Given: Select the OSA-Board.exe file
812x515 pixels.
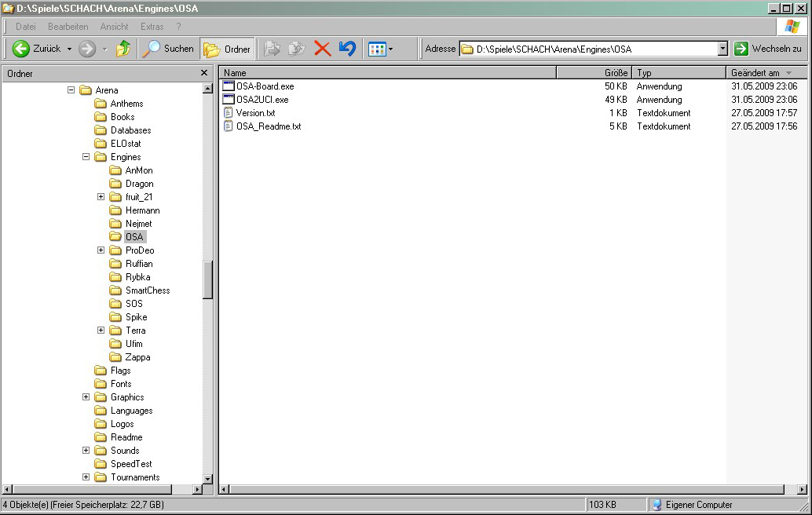Looking at the screenshot, I should pos(265,86).
